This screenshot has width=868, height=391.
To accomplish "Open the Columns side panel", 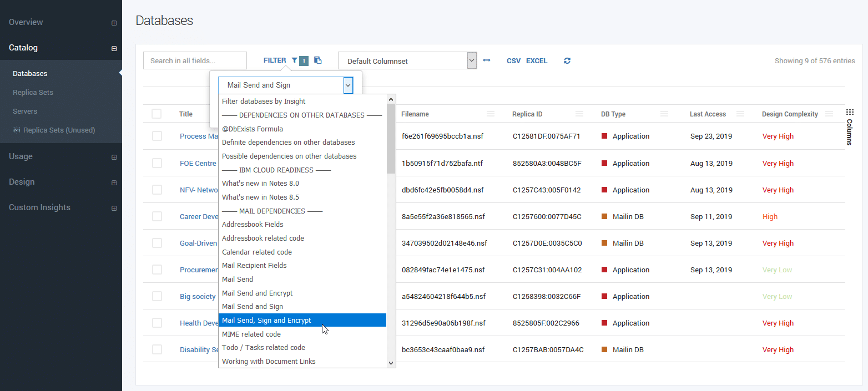I will [x=849, y=128].
